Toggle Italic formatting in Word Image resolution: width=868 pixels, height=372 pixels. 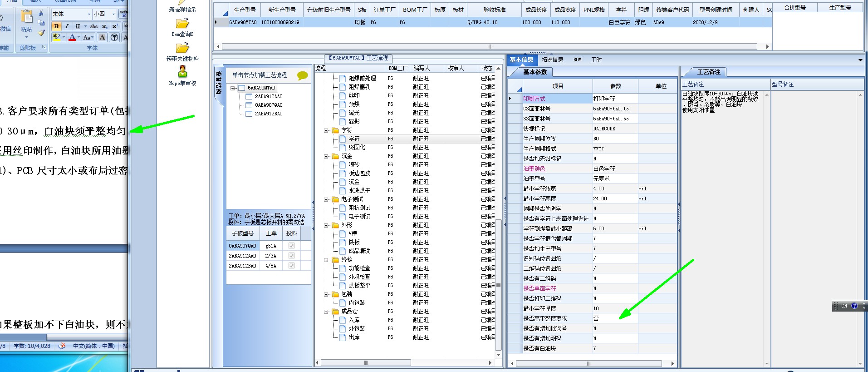(67, 26)
